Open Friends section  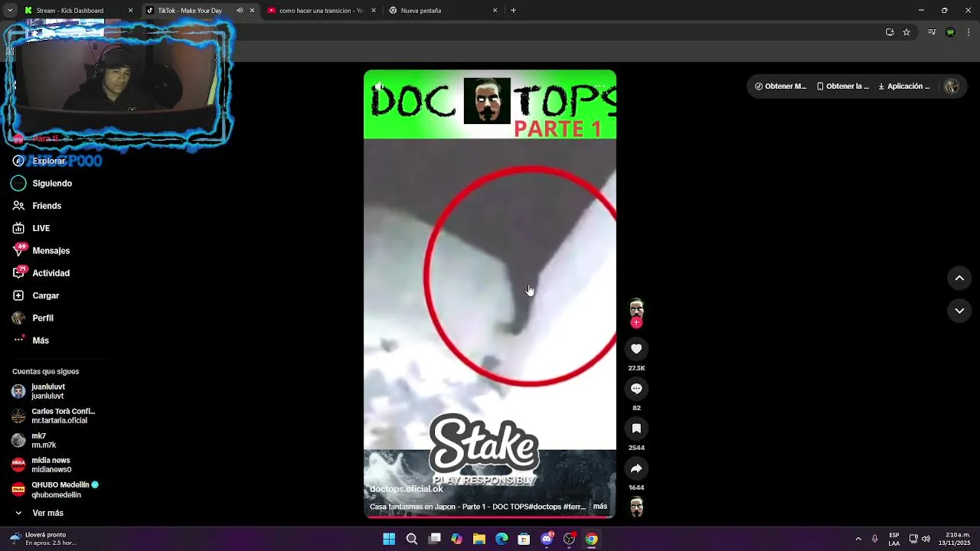click(47, 206)
